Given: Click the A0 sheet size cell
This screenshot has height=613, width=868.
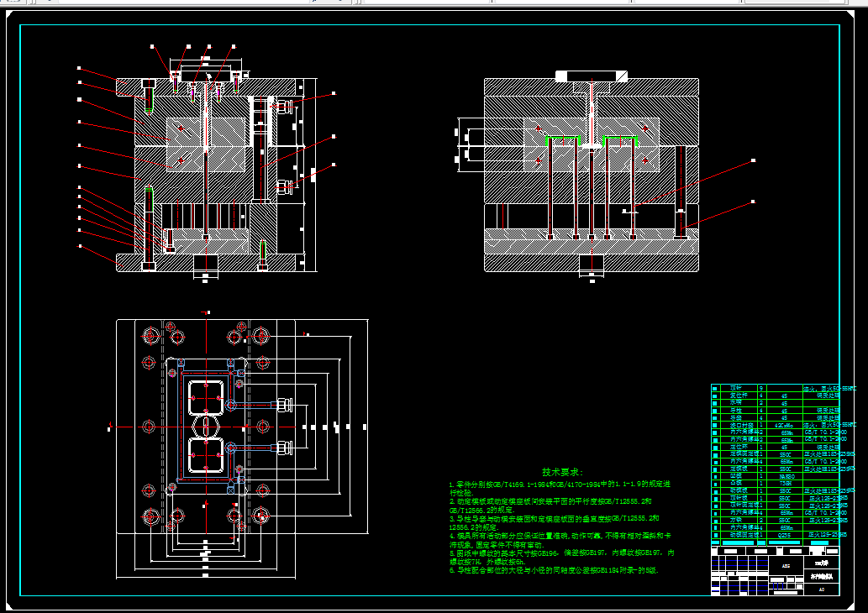Looking at the screenshot, I should click(x=821, y=589).
